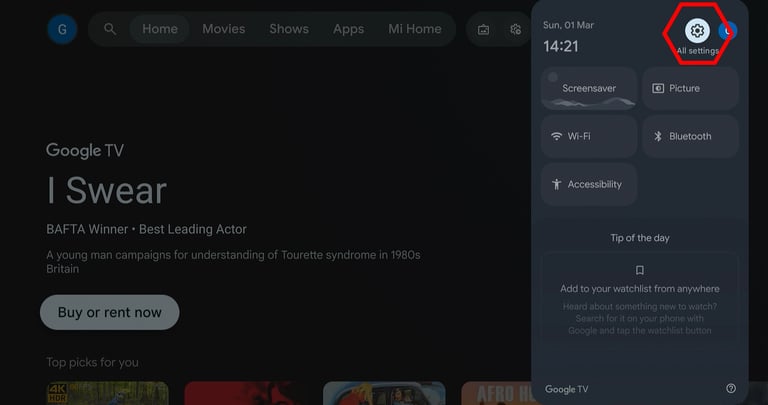Click the Google TV label at panel bottom
This screenshot has height=405, width=768.
pos(567,389)
